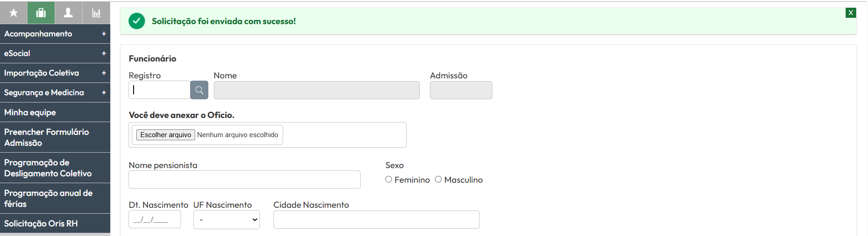Screen dimensions: 868x236
Task: Select the Feminino radio button
Action: [x=389, y=180]
